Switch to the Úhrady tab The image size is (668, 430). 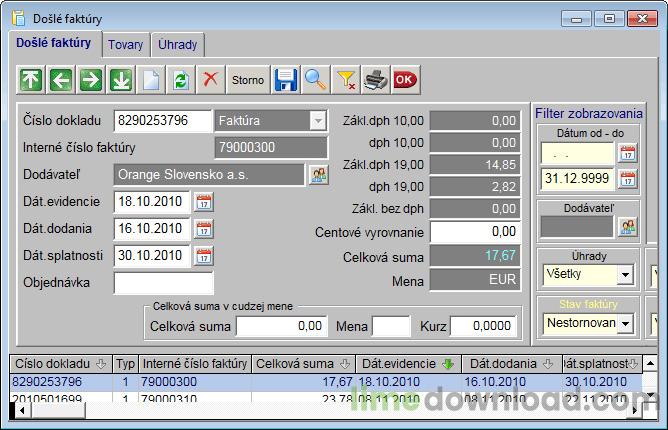coord(178,45)
